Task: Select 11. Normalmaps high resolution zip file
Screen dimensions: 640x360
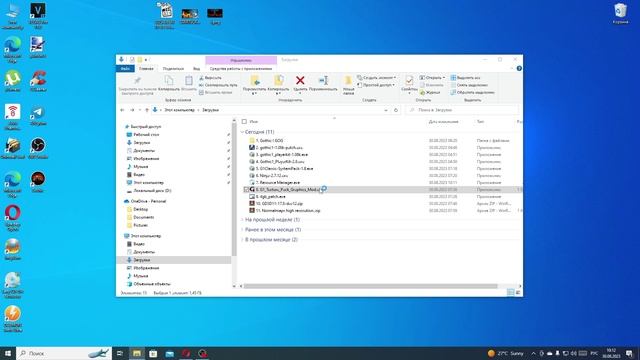Action: point(287,211)
